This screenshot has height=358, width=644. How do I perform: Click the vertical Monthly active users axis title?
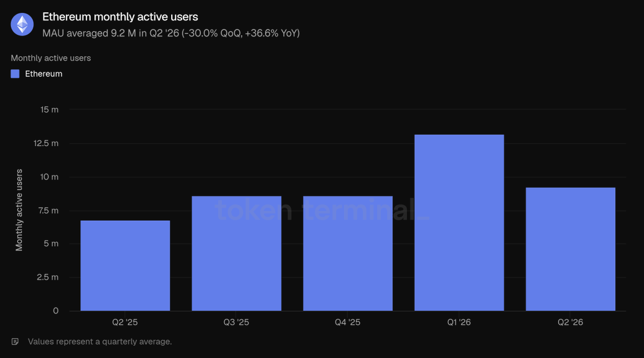click(19, 210)
